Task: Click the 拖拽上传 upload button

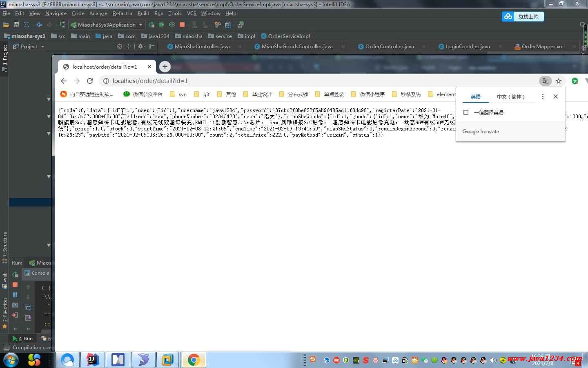Action: [523, 16]
